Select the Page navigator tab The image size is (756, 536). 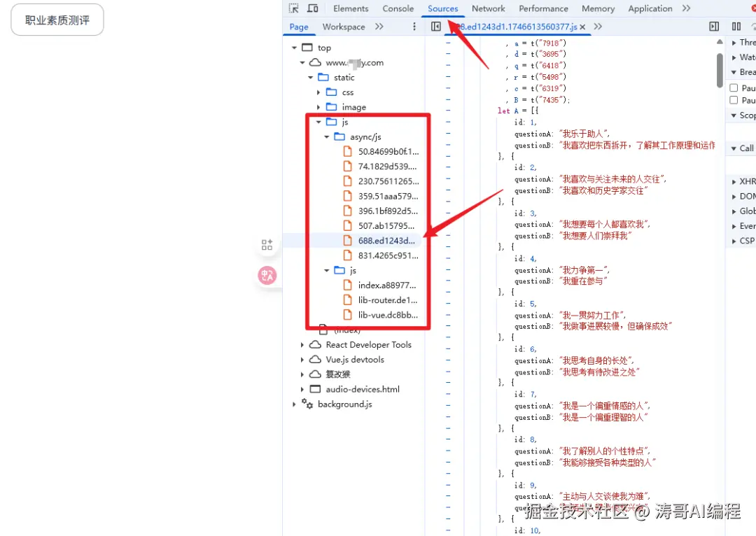click(x=299, y=27)
